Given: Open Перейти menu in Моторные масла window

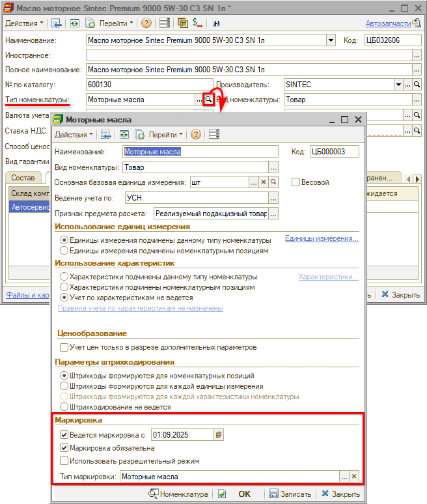Looking at the screenshot, I should [166, 135].
